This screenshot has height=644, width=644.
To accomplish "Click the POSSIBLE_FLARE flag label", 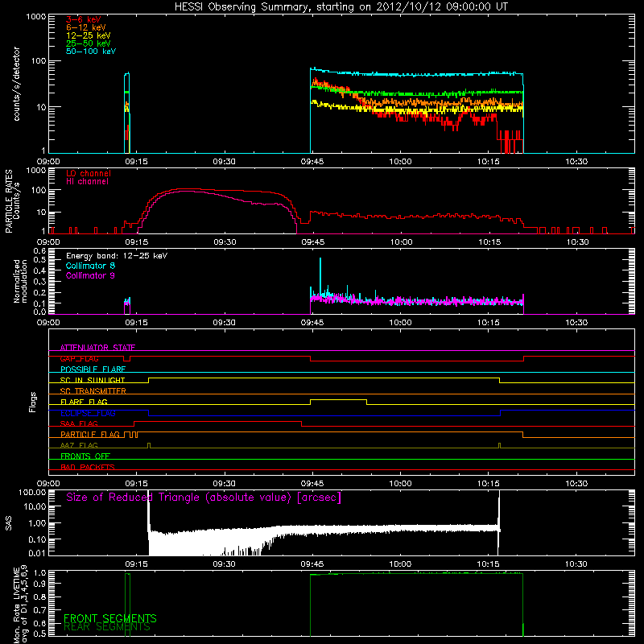I will [x=93, y=369].
